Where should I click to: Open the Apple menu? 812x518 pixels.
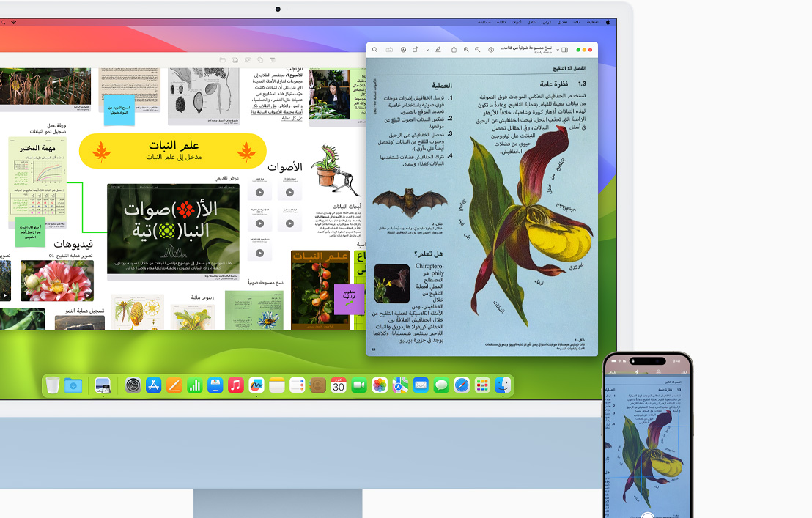(608, 22)
